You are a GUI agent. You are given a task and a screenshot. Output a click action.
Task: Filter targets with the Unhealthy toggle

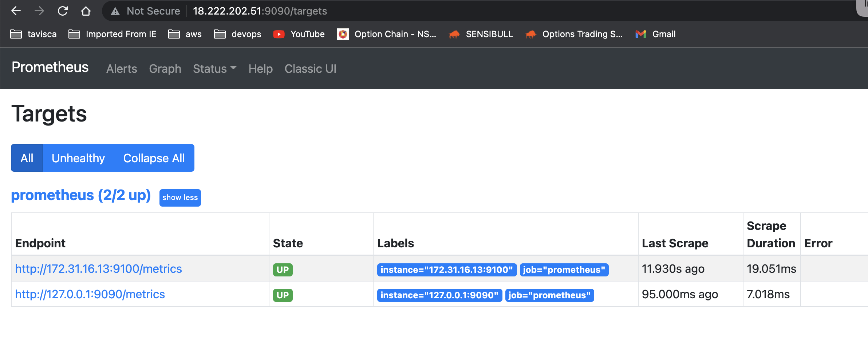coord(79,158)
